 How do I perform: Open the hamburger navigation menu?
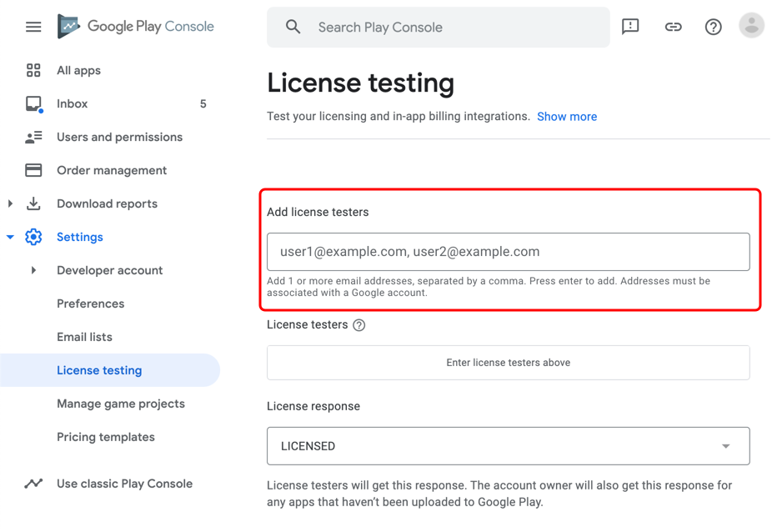[x=33, y=26]
